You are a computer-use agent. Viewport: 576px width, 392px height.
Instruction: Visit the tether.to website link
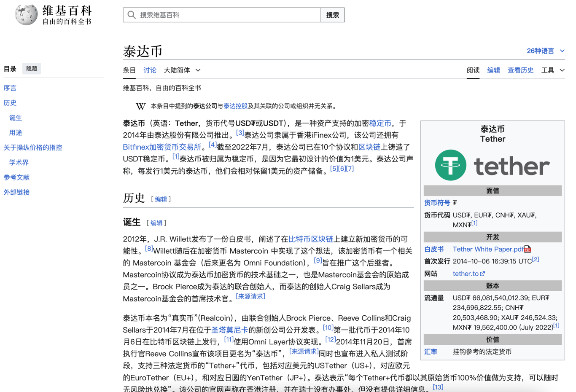[x=466, y=274]
